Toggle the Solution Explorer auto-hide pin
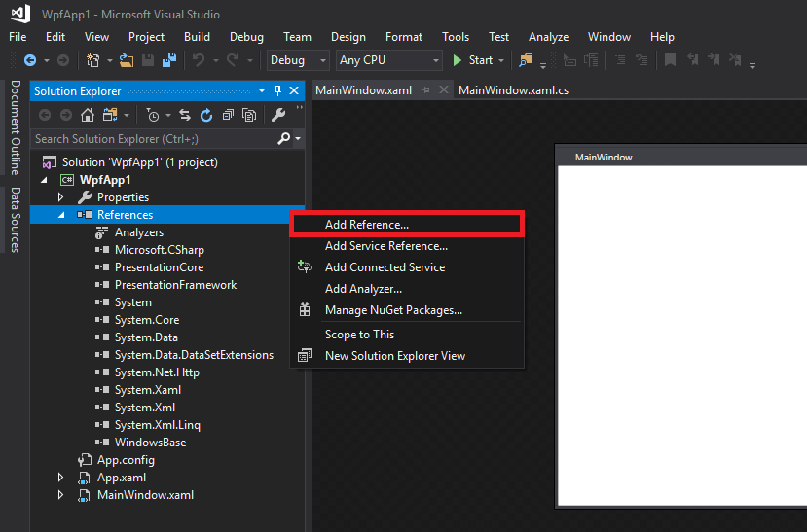 (277, 91)
